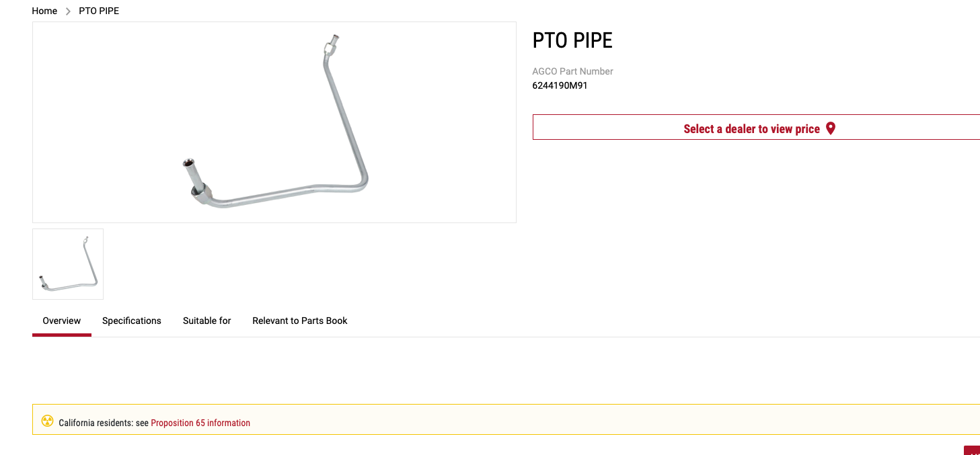View the Relevant to Parts Book tab

tap(300, 321)
